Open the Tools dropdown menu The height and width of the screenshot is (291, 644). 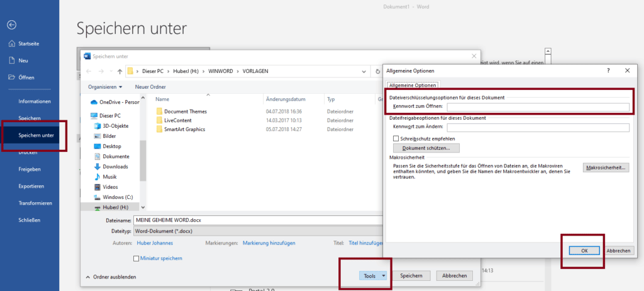[374, 276]
